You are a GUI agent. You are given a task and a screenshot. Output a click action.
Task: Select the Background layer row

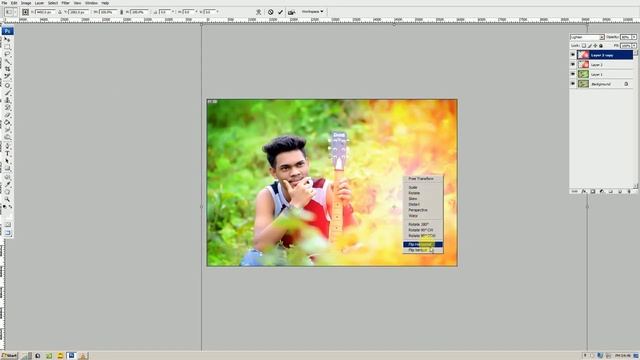(604, 84)
